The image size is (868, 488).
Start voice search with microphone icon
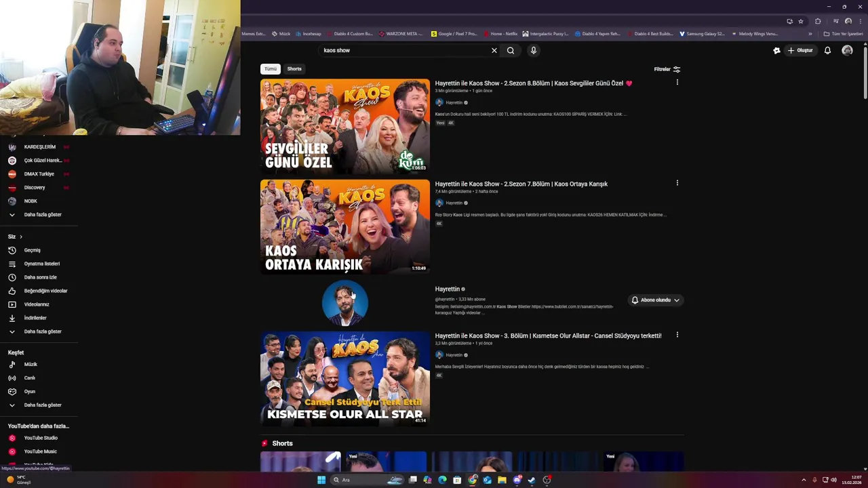(x=534, y=50)
